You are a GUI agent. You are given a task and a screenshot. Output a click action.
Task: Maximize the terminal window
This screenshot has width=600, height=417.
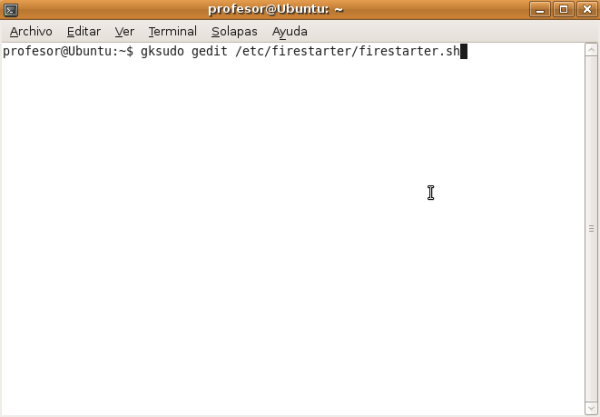click(x=564, y=9)
